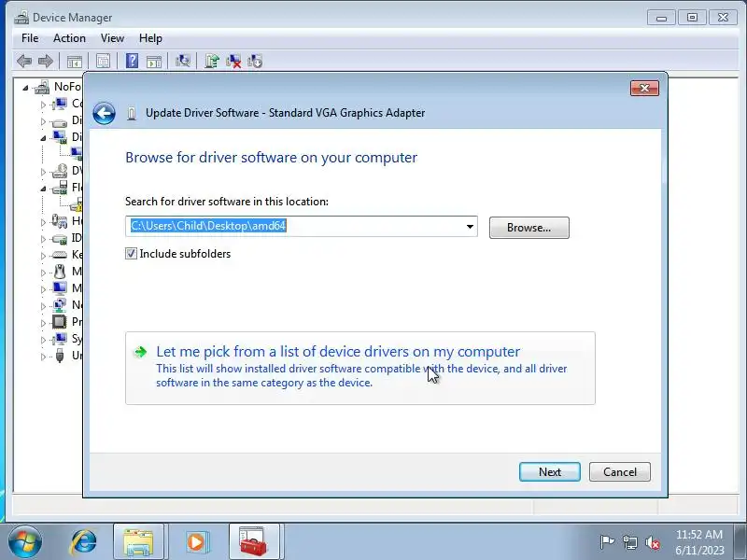The height and width of the screenshot is (560, 747).
Task: Click the blue back arrow in wizard
Action: tap(104, 113)
